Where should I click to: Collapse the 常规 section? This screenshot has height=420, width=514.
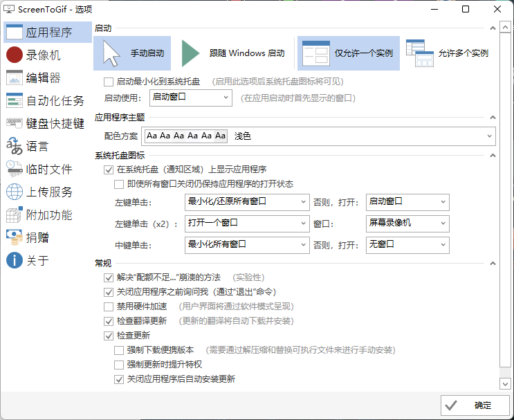pyautogui.click(x=493, y=264)
